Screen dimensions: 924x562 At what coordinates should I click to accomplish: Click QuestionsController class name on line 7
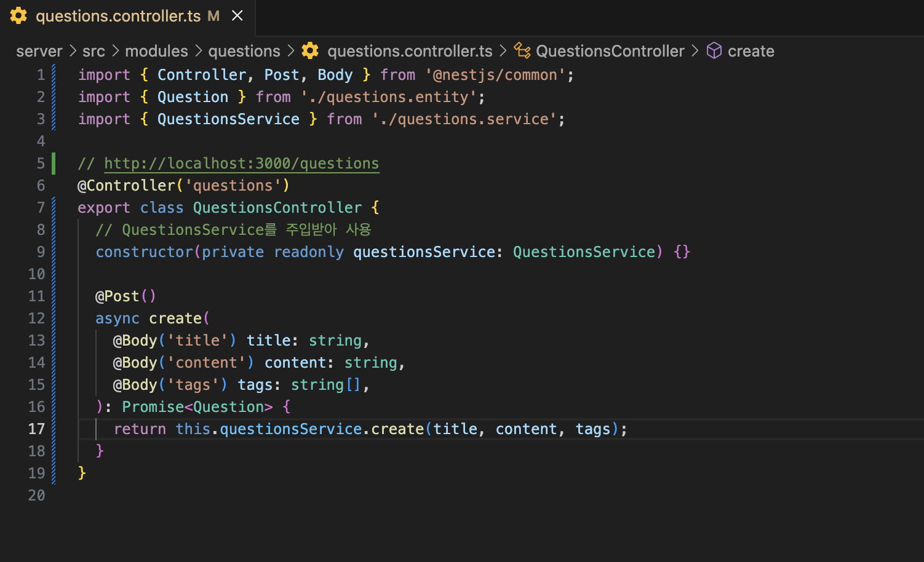point(277,208)
